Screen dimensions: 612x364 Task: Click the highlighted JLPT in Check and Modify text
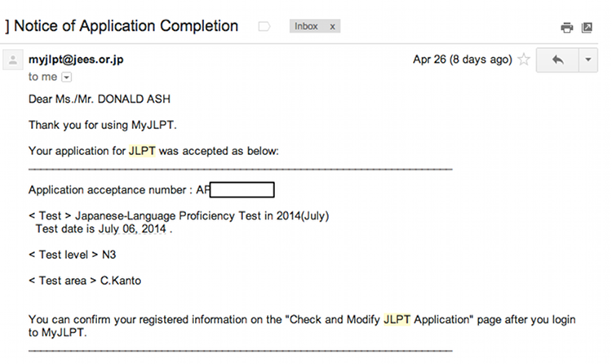tap(397, 319)
